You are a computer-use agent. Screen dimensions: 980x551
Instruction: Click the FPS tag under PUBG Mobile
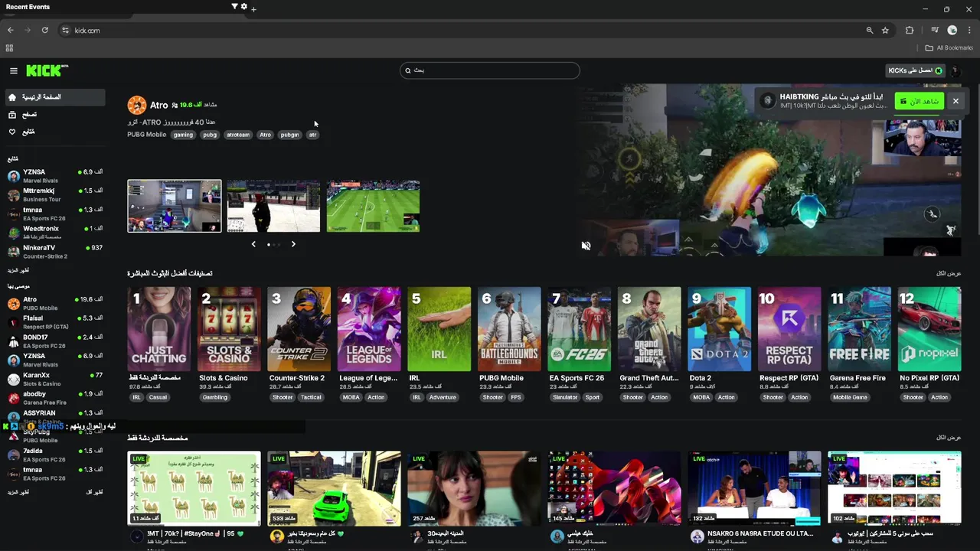[x=516, y=397]
